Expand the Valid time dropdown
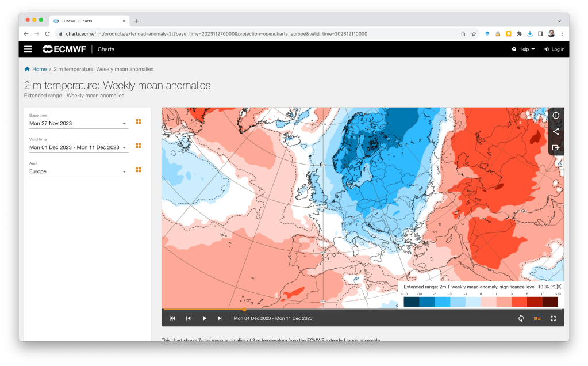Viewport: 588px width, 366px height. pos(124,148)
